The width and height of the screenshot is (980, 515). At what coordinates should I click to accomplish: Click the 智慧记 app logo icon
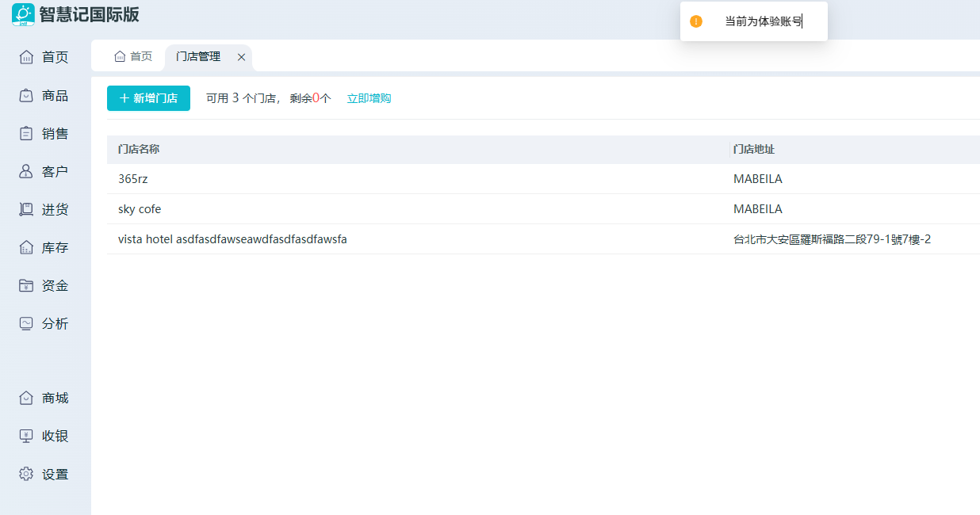pyautogui.click(x=23, y=14)
